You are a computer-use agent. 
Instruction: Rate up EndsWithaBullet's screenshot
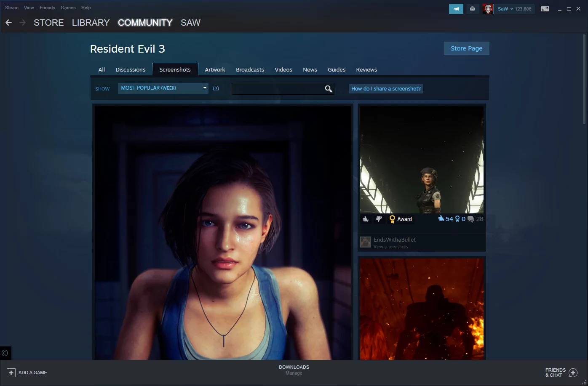tap(366, 219)
